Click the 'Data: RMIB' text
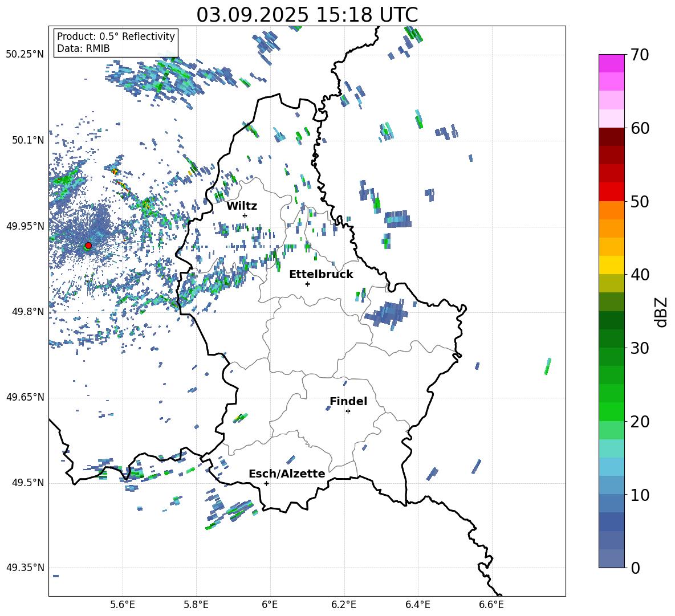This screenshot has height=616, width=675. [83, 48]
